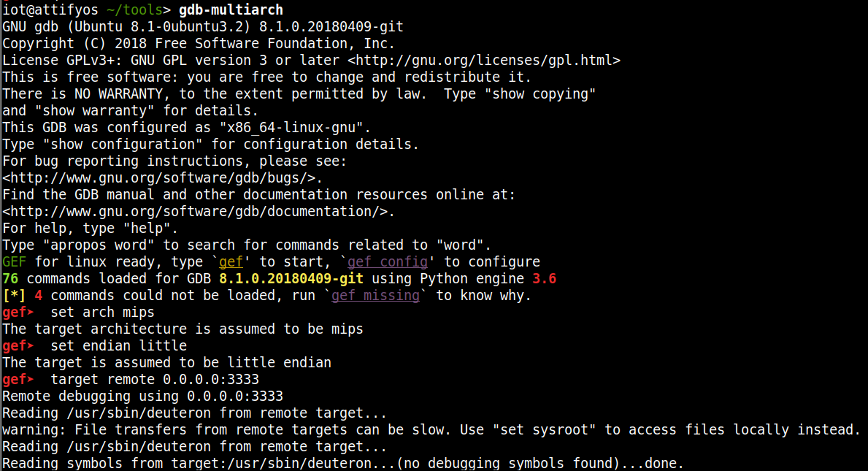Click the 'Reading symbols from target' line
Viewport: 868px width, 471px height.
[343, 464]
